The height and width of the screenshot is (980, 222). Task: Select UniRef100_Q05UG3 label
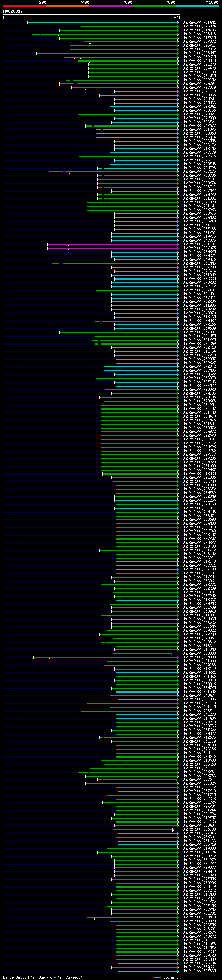pyautogui.click(x=199, y=103)
